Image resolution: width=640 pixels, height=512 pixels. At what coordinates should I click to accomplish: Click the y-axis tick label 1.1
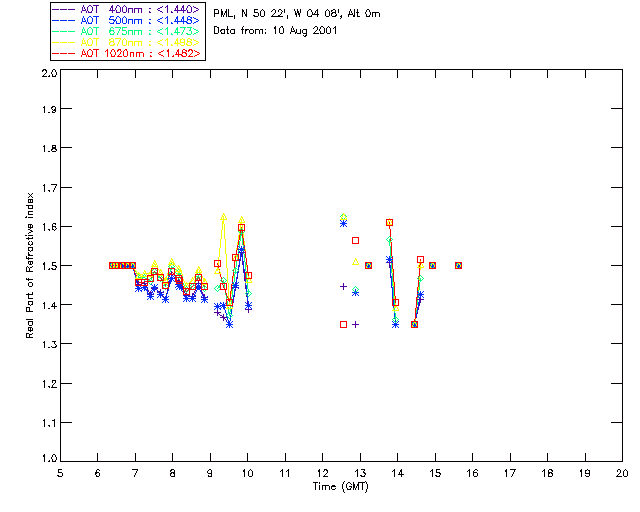[49, 423]
